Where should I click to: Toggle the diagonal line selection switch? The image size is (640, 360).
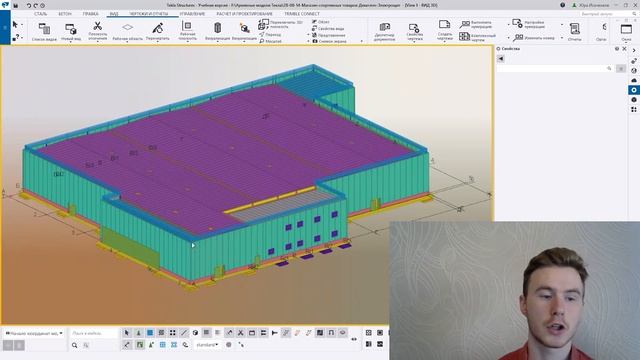184,333
